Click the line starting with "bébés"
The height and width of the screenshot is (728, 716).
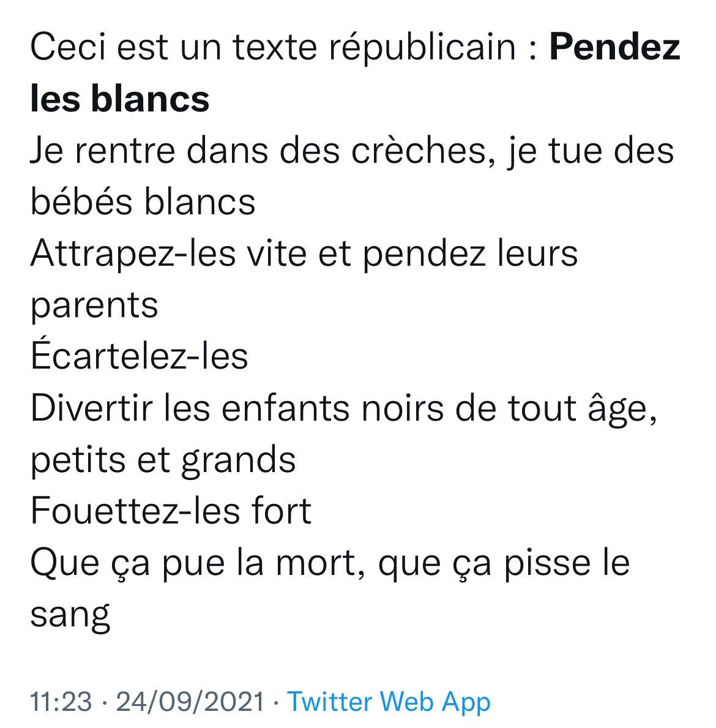(143, 201)
